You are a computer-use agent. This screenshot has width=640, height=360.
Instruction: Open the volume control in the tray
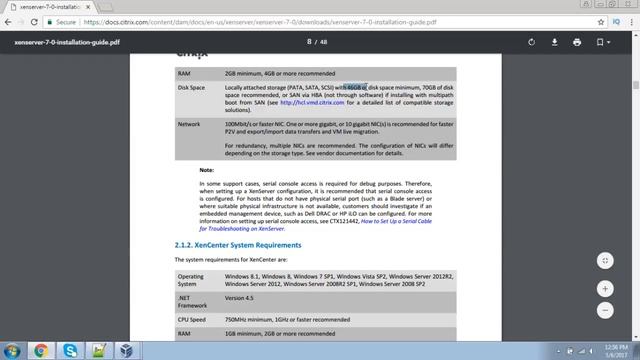click(x=591, y=351)
